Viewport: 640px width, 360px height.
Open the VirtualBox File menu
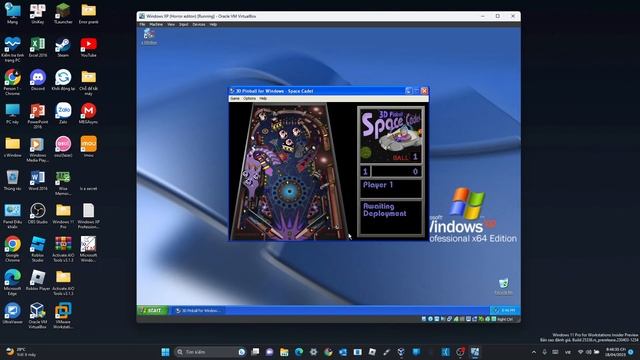pyautogui.click(x=142, y=24)
